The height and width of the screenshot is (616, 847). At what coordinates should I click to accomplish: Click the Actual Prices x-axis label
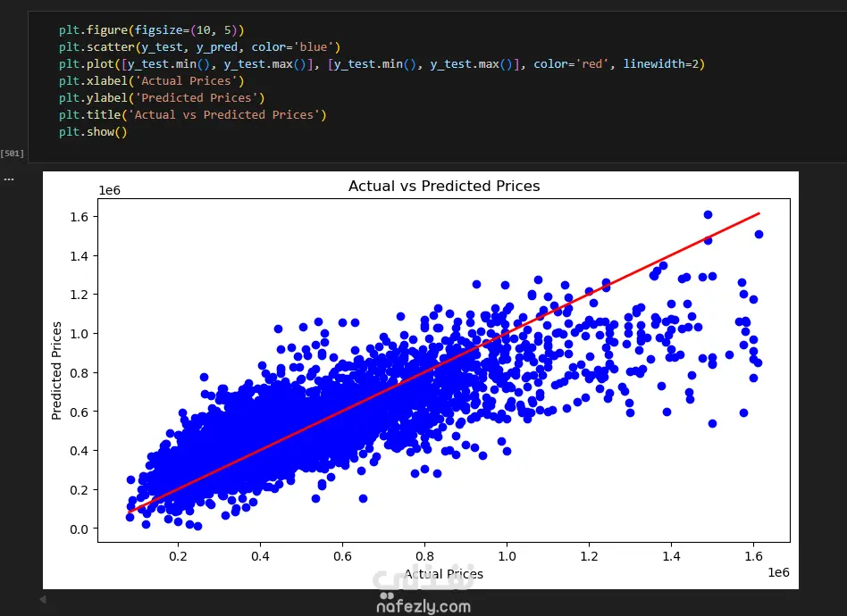[x=443, y=574]
